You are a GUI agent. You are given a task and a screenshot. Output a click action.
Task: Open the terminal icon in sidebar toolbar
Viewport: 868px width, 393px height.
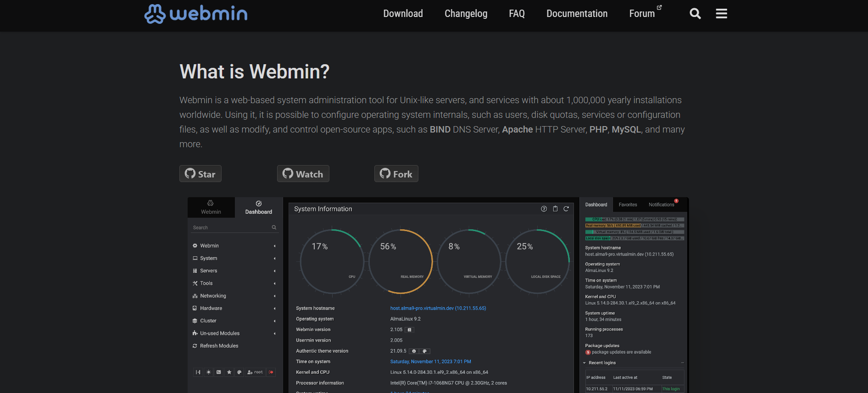coord(219,372)
